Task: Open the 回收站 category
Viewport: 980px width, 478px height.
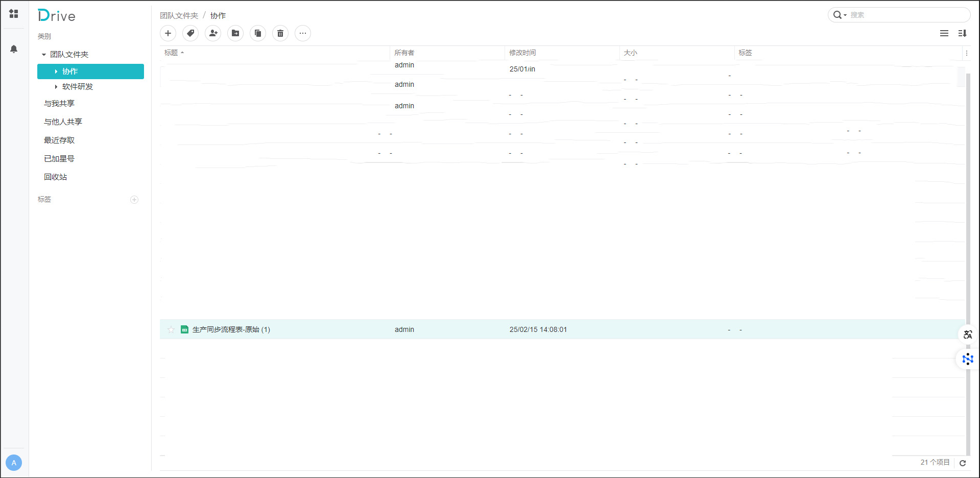Action: tap(55, 177)
